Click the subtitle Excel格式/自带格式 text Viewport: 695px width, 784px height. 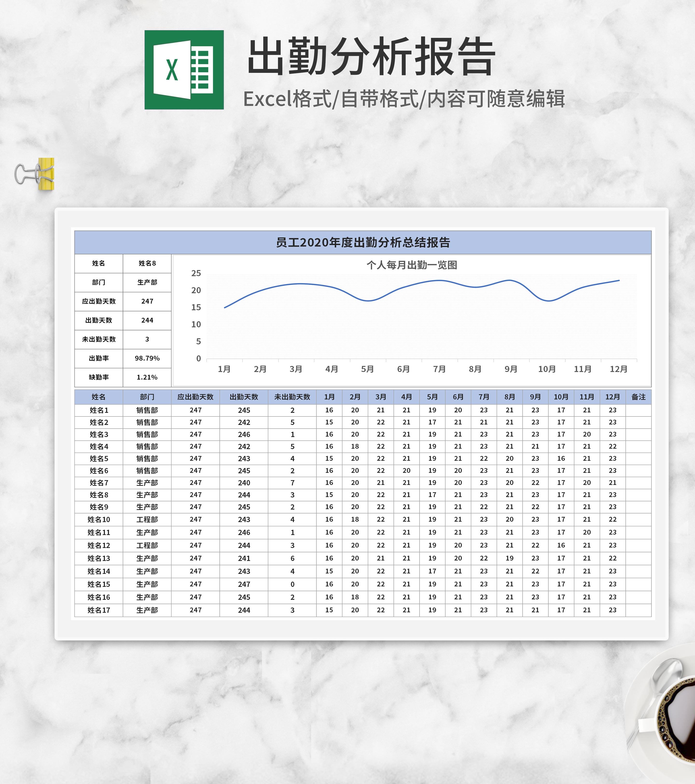coord(404,99)
